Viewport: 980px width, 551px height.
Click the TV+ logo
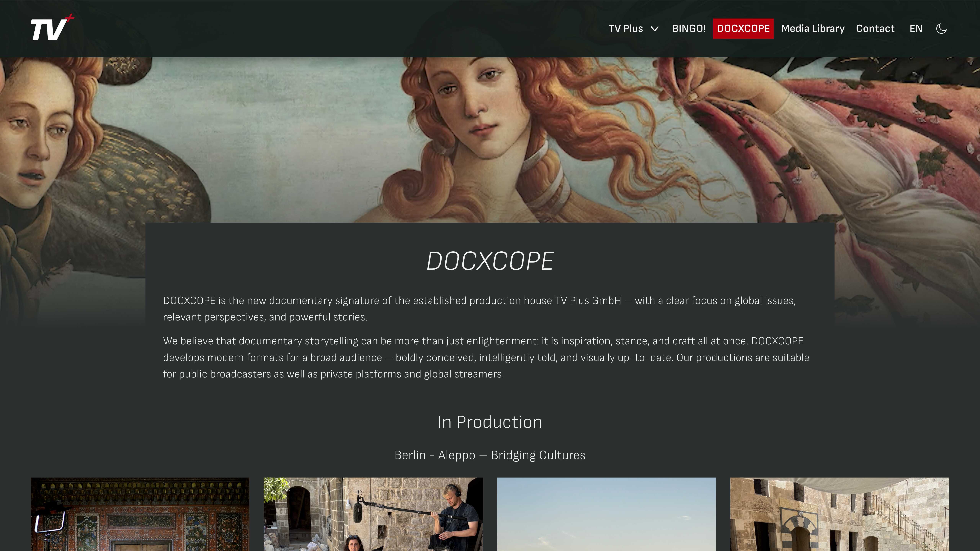pyautogui.click(x=52, y=28)
